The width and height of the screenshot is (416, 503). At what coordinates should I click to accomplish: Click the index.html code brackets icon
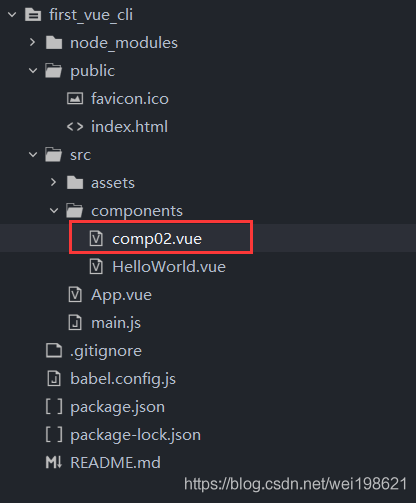click(75, 127)
